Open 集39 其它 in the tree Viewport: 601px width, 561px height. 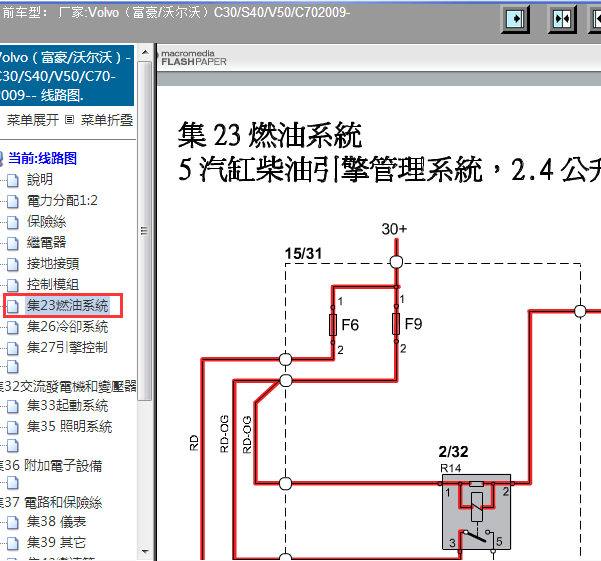pyautogui.click(x=56, y=542)
